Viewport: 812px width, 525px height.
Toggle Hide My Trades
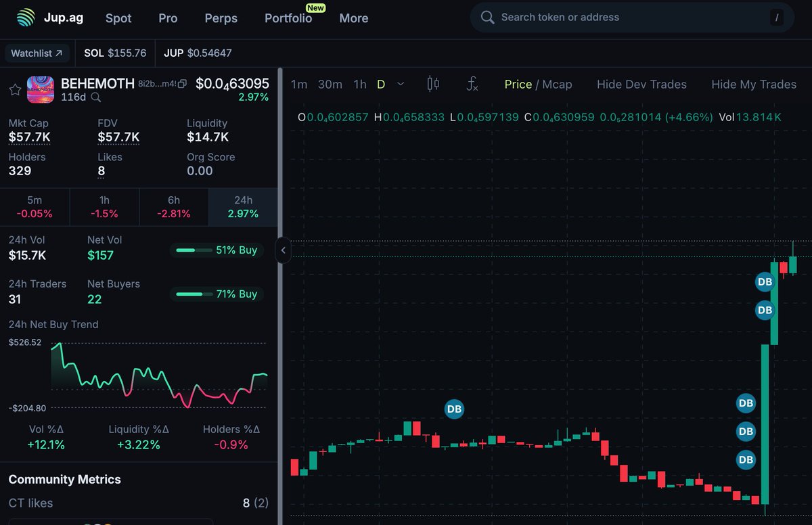click(x=754, y=84)
